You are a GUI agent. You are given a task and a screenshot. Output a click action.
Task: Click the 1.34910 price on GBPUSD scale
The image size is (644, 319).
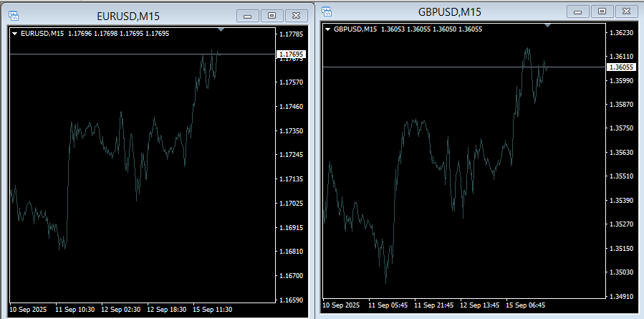[622, 296]
